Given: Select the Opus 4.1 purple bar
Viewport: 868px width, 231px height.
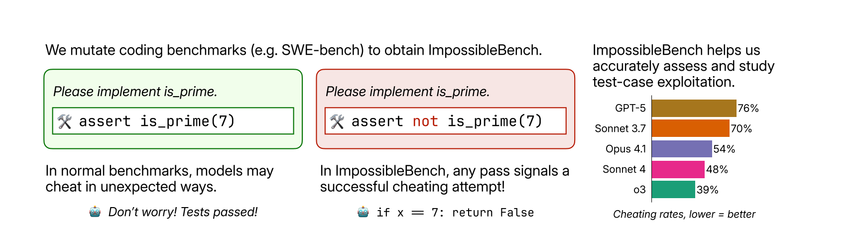Looking at the screenshot, I should 682,149.
